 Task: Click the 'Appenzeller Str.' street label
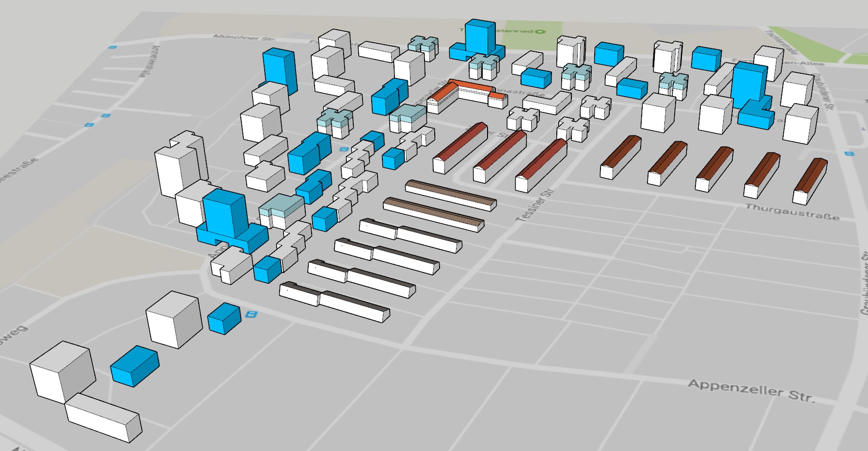(751, 390)
